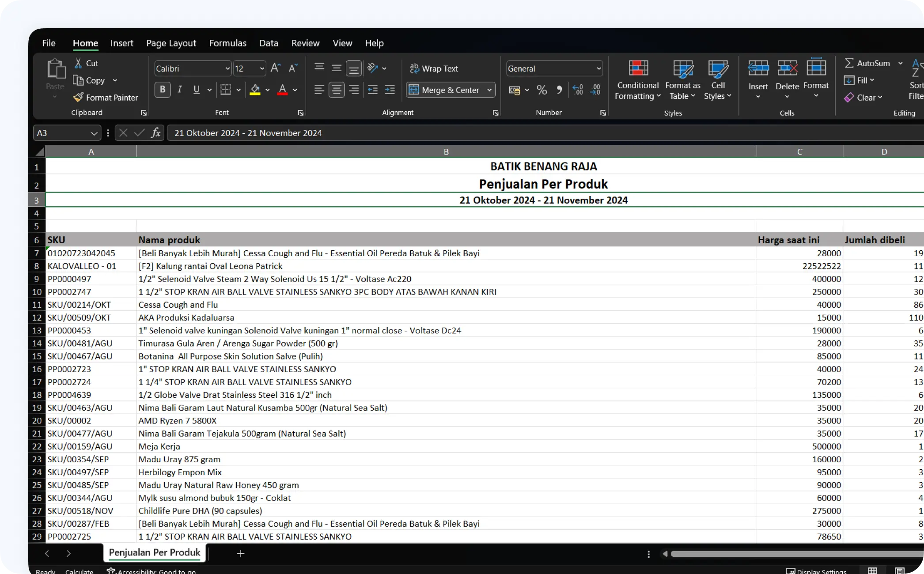This screenshot has height=574, width=924.
Task: Select the Home ribbon tab
Action: pyautogui.click(x=85, y=42)
